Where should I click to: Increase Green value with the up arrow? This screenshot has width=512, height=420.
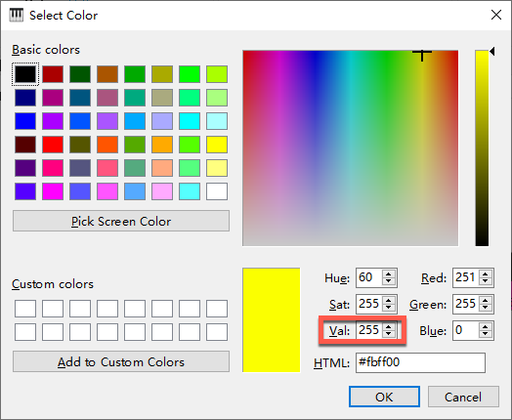pyautogui.click(x=486, y=301)
